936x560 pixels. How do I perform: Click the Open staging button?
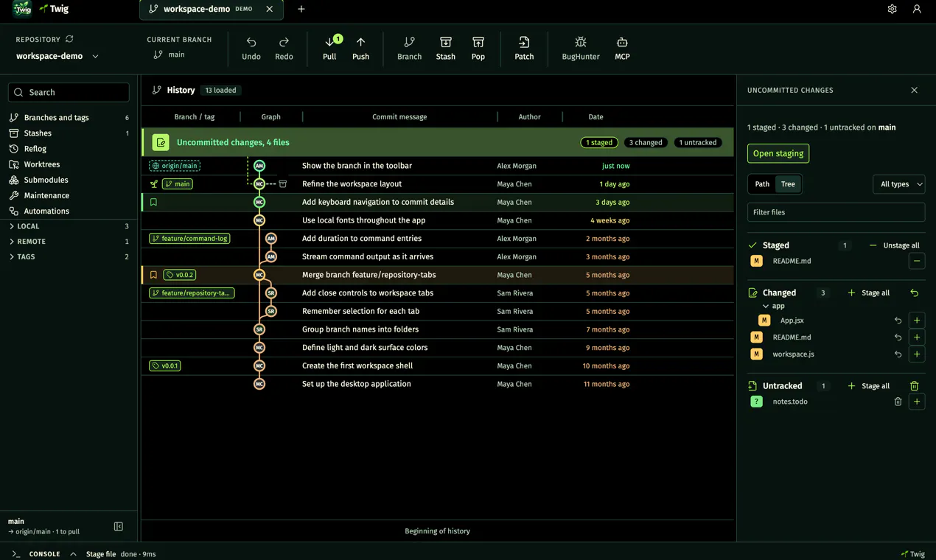pyautogui.click(x=778, y=153)
